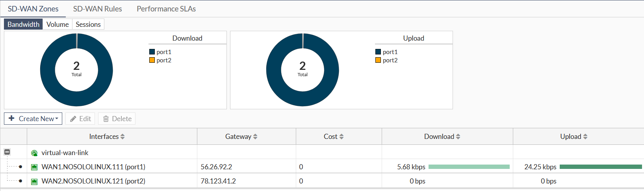Select the Bandwidth chart view
The height and width of the screenshot is (191, 644).
[23, 24]
